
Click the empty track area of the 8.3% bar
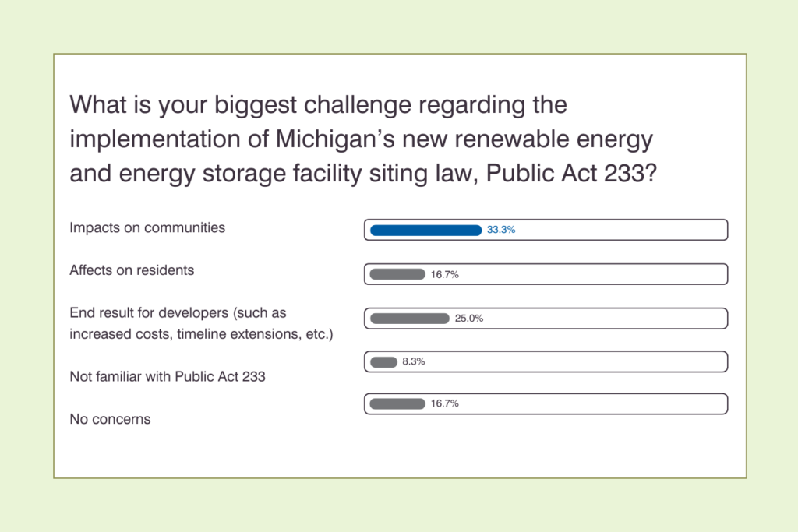577,361
